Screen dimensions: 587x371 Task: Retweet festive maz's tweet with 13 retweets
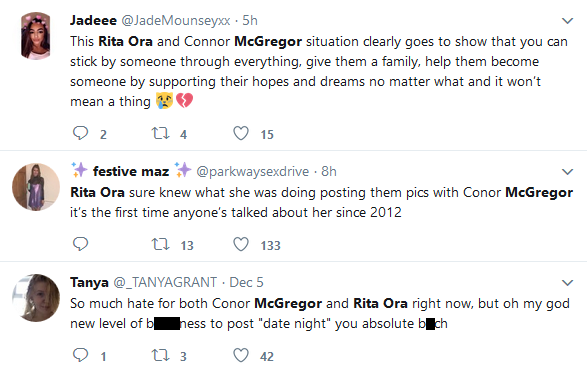[x=160, y=244]
